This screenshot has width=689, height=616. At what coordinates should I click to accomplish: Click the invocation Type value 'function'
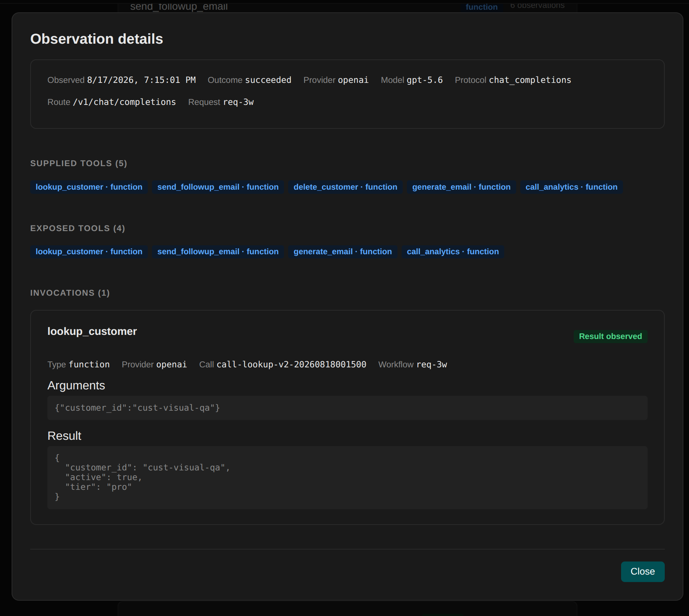pos(89,365)
